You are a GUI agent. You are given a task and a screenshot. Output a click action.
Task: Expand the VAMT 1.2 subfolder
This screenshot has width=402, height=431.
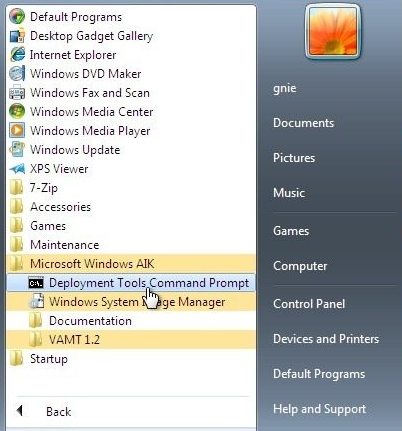pyautogui.click(x=131, y=340)
